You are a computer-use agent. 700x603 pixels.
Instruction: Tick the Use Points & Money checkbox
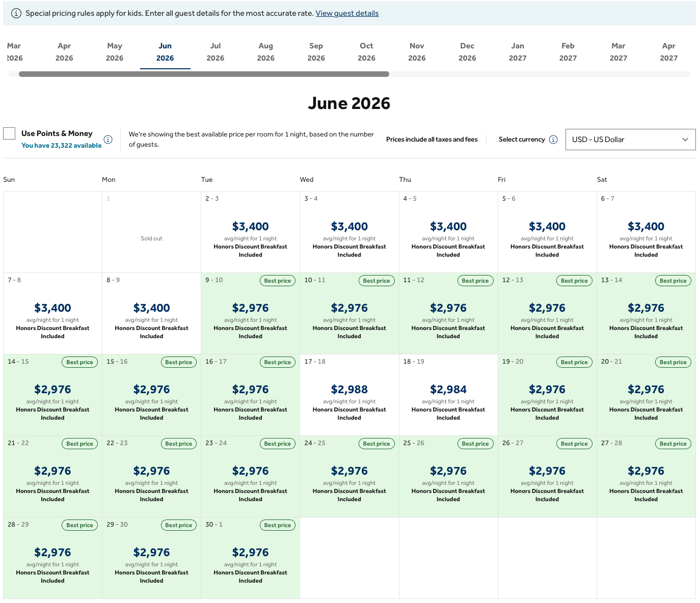[x=9, y=133]
